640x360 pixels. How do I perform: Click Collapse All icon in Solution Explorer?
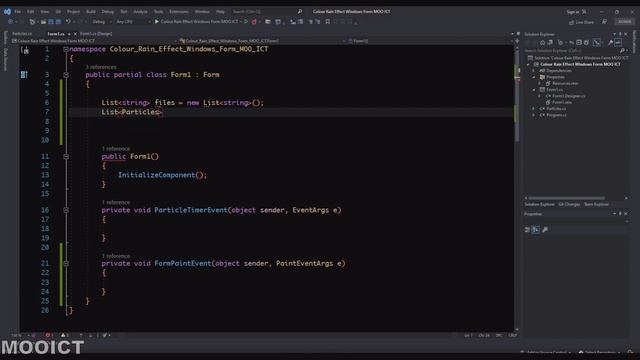579,42
